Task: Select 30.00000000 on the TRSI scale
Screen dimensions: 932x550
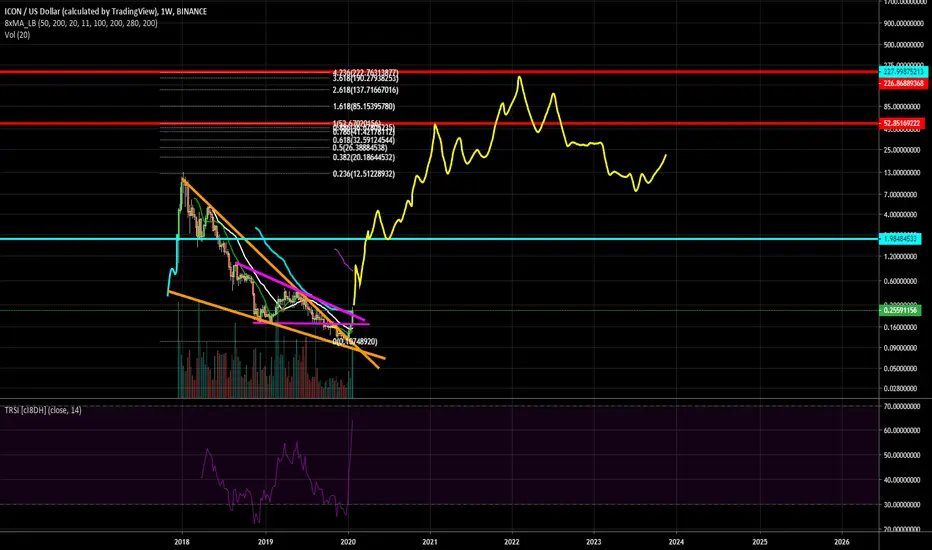Action: [902, 505]
